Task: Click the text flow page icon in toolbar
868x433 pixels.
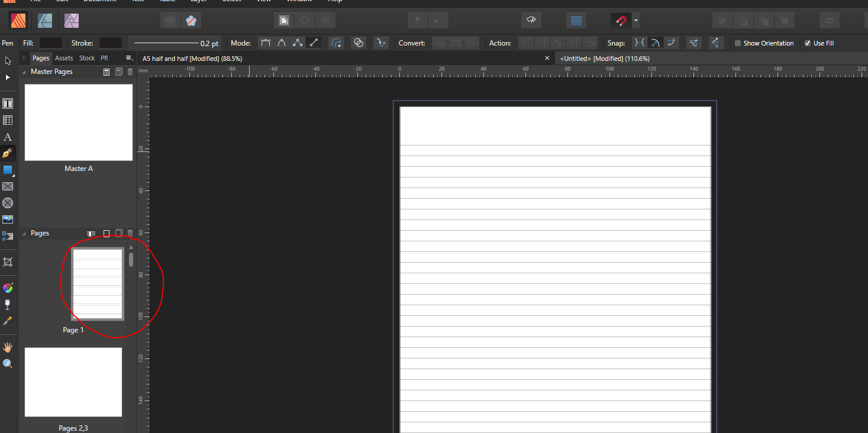Action: (284, 21)
